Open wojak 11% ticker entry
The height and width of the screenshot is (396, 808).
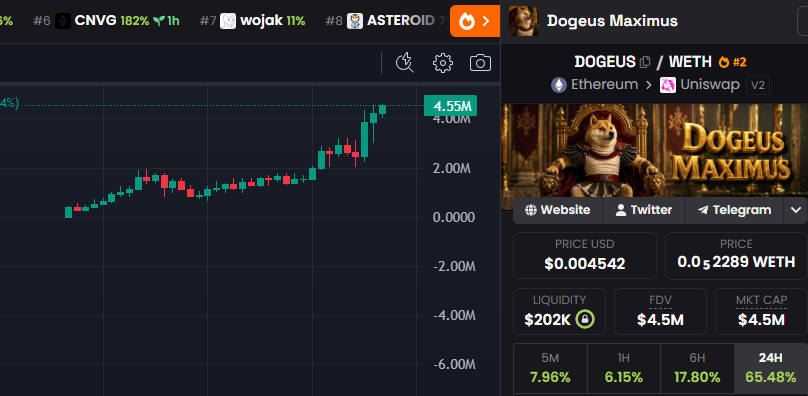tap(252, 21)
